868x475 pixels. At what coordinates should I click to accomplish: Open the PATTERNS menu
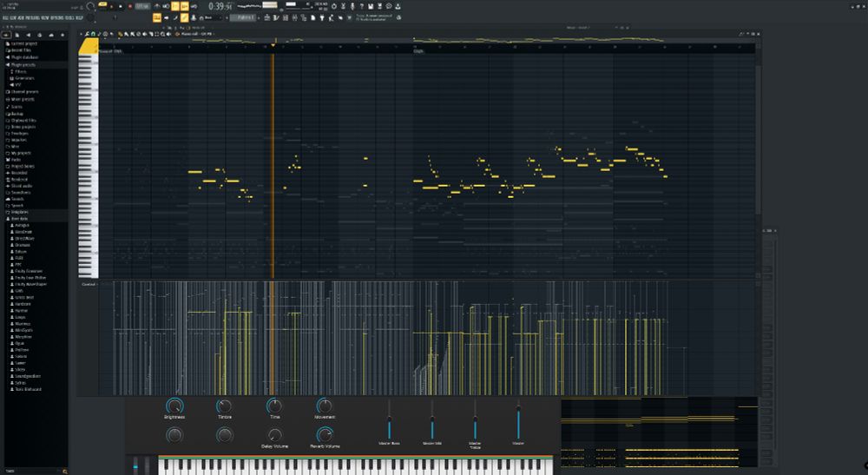tap(33, 17)
